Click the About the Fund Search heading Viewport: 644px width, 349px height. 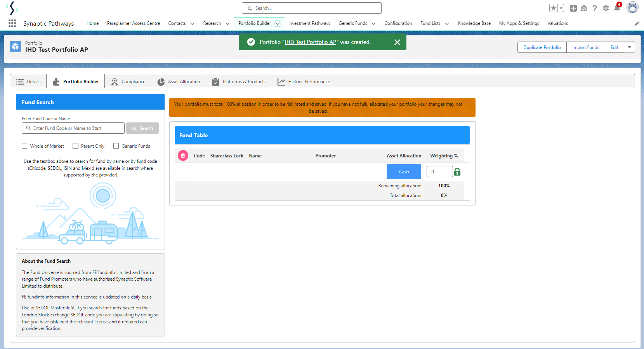(46, 261)
